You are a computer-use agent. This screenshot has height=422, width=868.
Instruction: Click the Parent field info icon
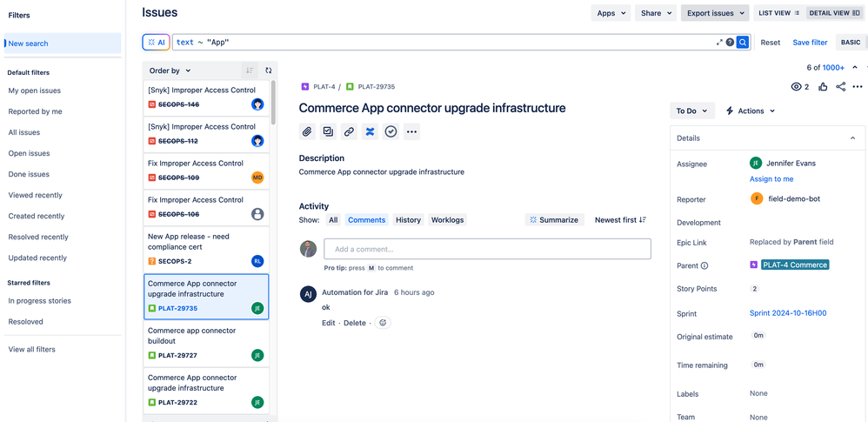coord(704,265)
